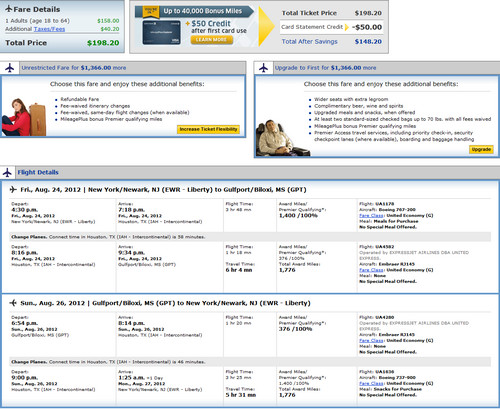Click airplane icon next to Upgrade to First
This screenshot has height=409, width=500.
click(x=263, y=68)
